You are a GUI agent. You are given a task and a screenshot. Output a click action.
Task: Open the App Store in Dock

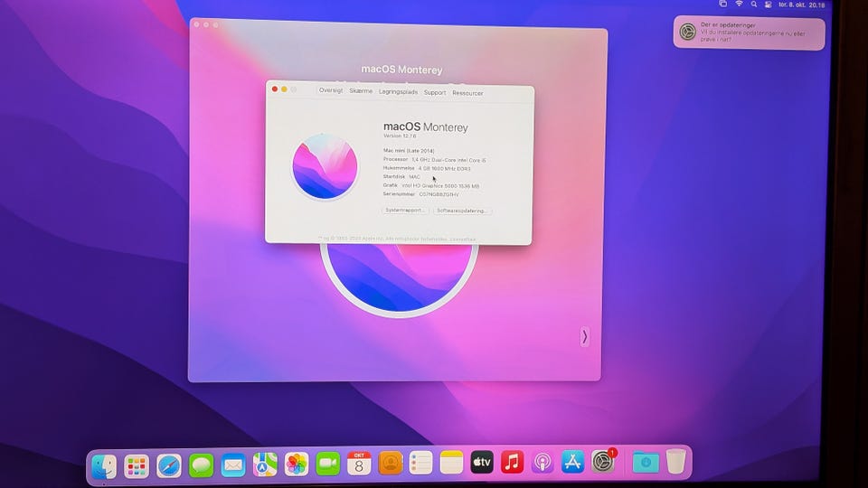[x=572, y=462]
